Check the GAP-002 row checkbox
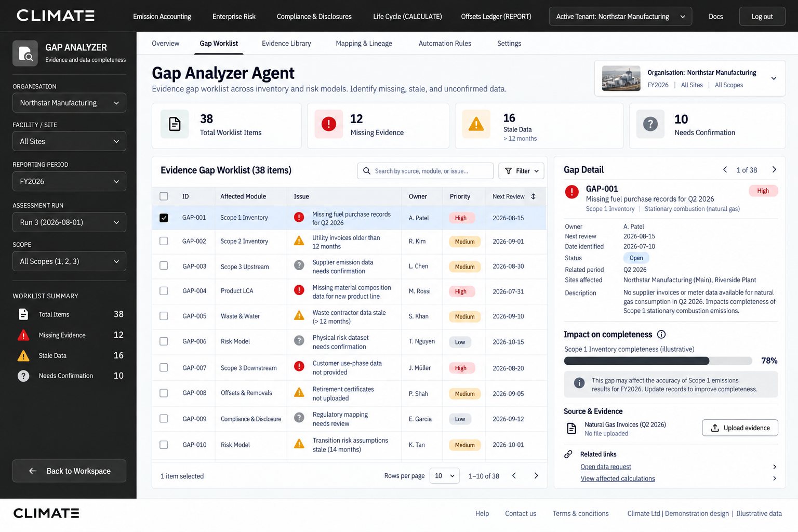The width and height of the screenshot is (798, 532). [164, 241]
